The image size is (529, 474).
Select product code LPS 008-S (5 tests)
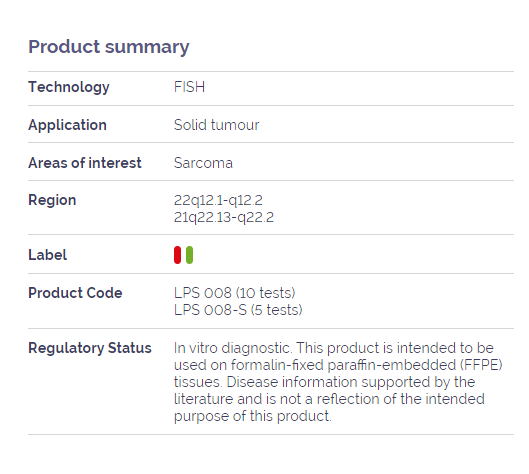[238, 310]
